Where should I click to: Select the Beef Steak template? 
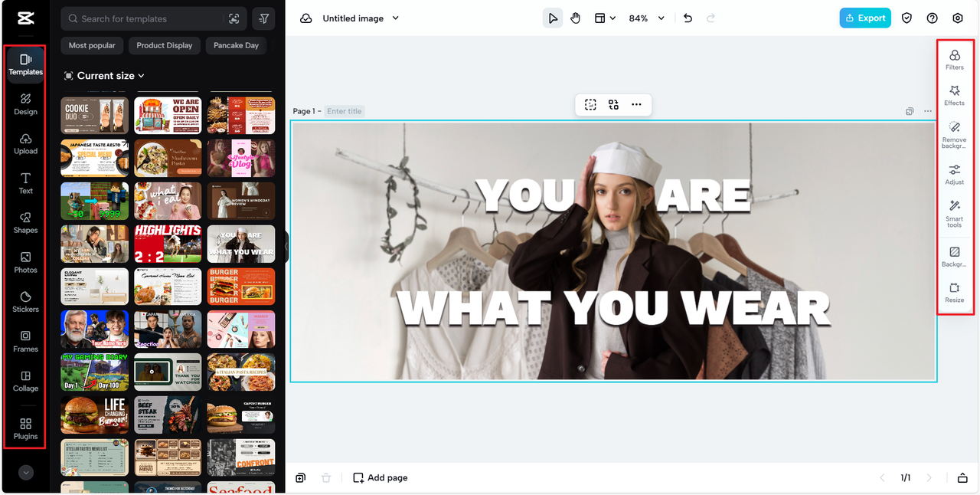[168, 415]
